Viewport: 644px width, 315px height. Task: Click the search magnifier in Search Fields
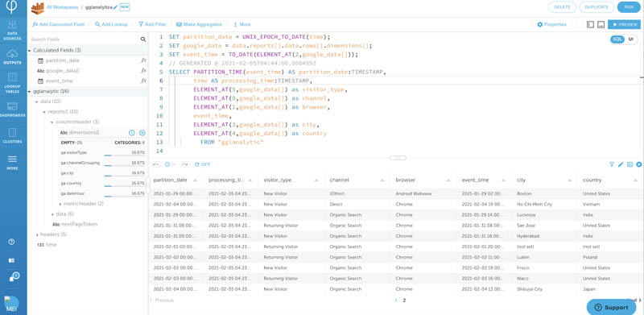pos(143,39)
